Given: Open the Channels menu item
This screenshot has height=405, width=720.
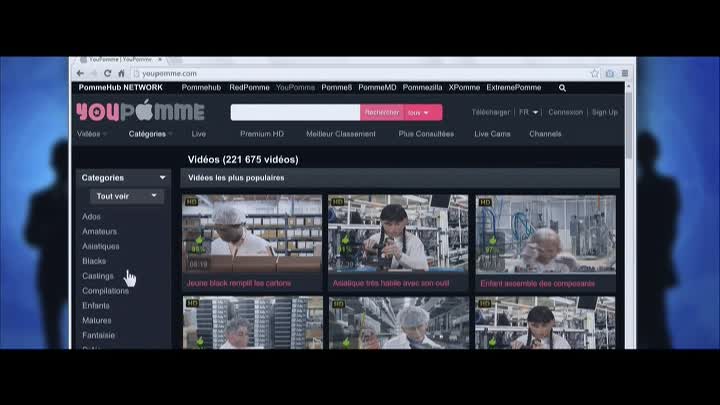Looking at the screenshot, I should coord(545,134).
